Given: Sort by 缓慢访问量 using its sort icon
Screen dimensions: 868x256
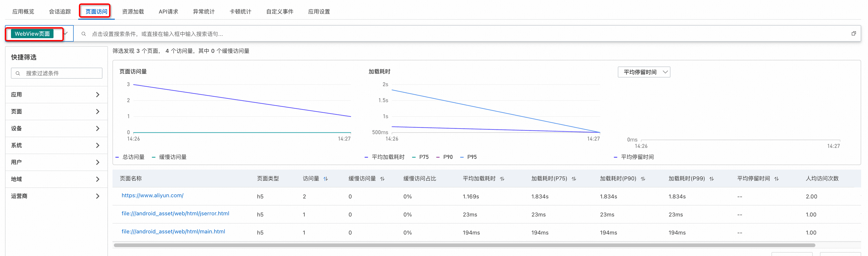Looking at the screenshot, I should point(382,179).
